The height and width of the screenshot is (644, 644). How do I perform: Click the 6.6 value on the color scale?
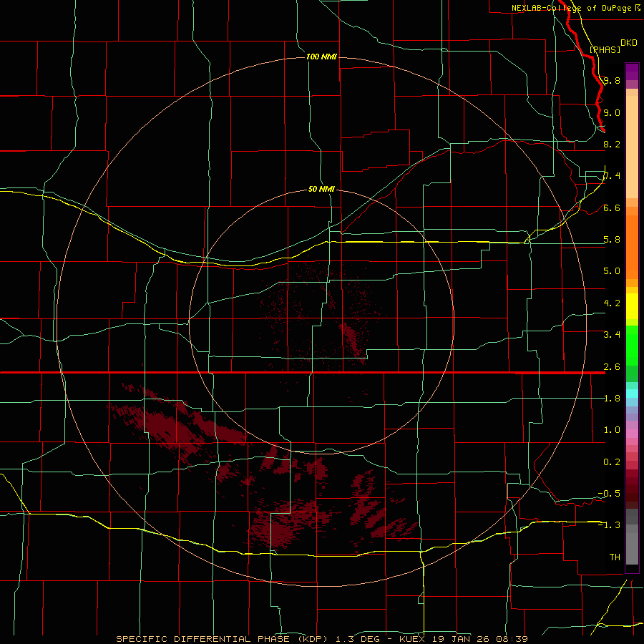point(612,208)
